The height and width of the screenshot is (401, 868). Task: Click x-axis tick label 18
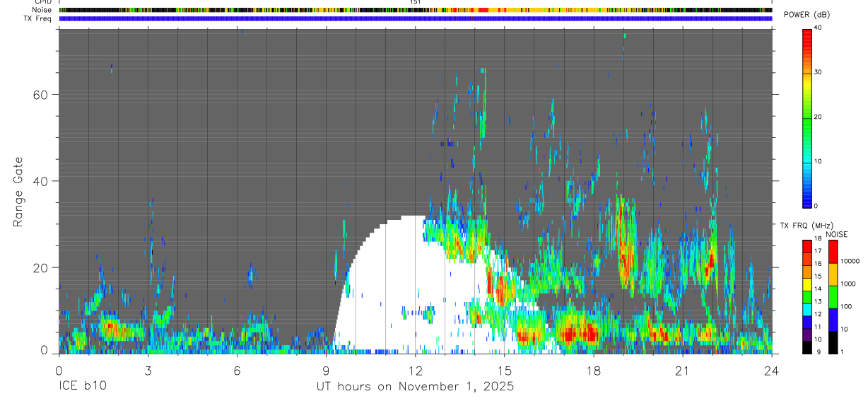593,371
